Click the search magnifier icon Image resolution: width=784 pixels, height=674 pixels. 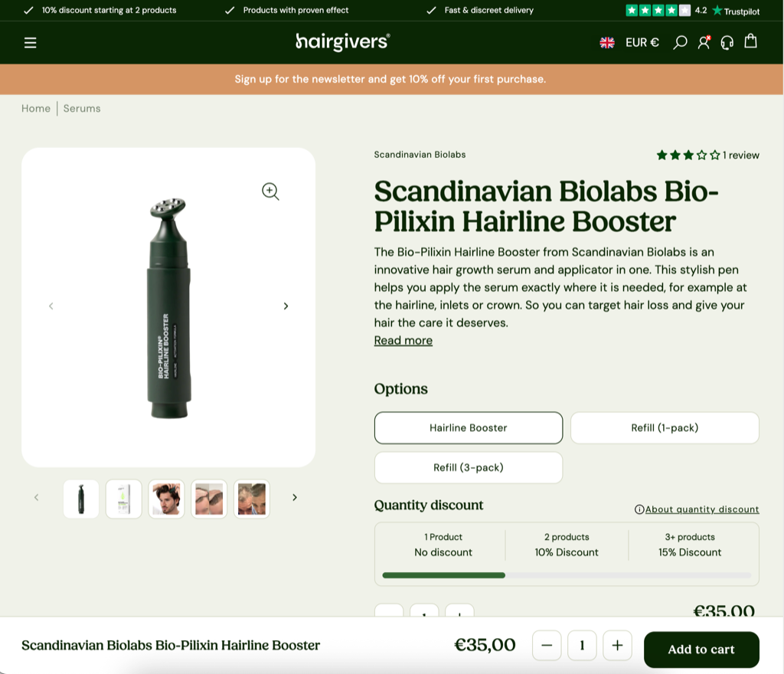[679, 43]
